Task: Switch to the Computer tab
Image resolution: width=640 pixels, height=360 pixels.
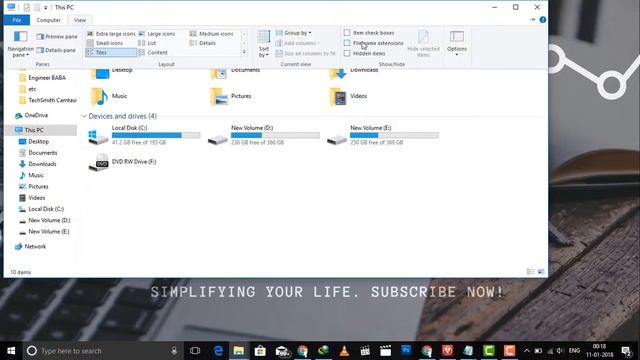Action: 48,20
